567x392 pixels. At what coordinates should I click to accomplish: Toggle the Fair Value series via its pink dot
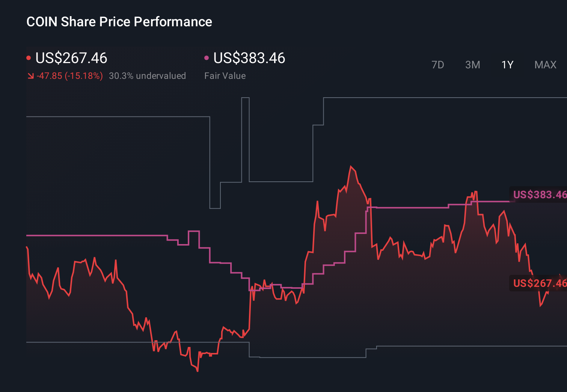206,57
